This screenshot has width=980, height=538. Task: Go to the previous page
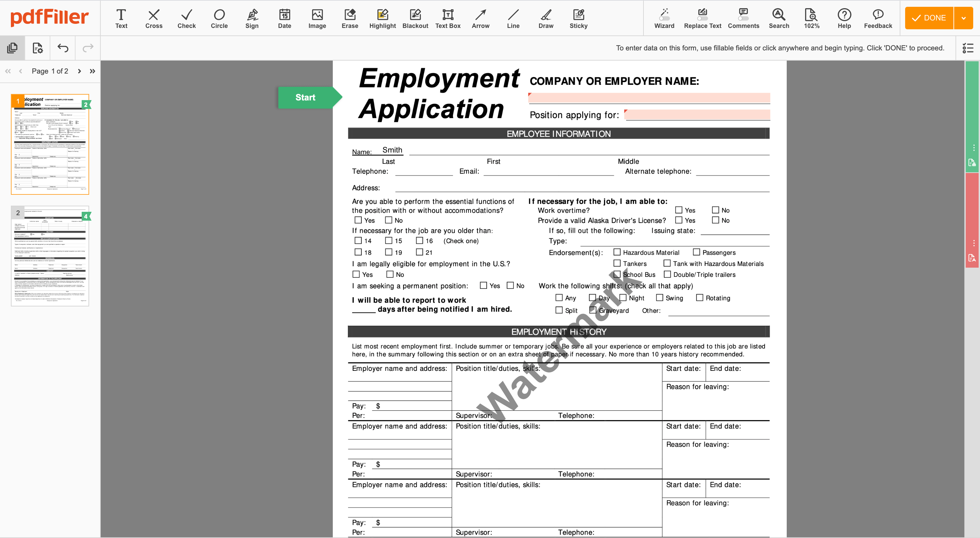tap(20, 71)
